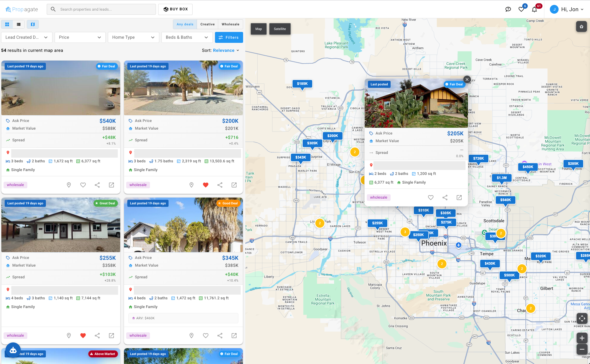Switch to grid view of results

pos(7,24)
